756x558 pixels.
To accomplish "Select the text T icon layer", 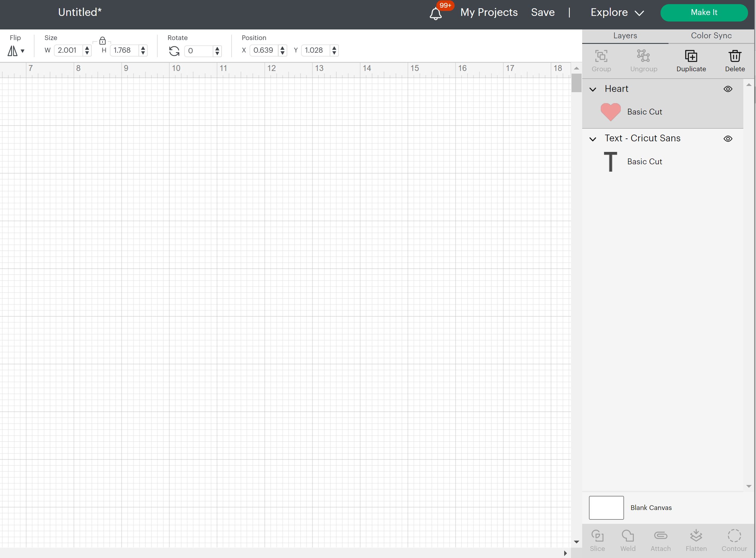I will click(x=610, y=162).
